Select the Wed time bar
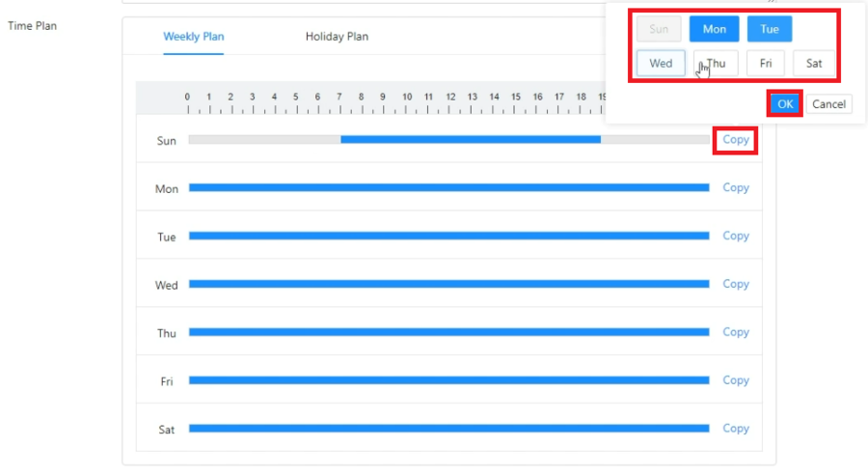Screen dimensions: 868x475 point(448,285)
